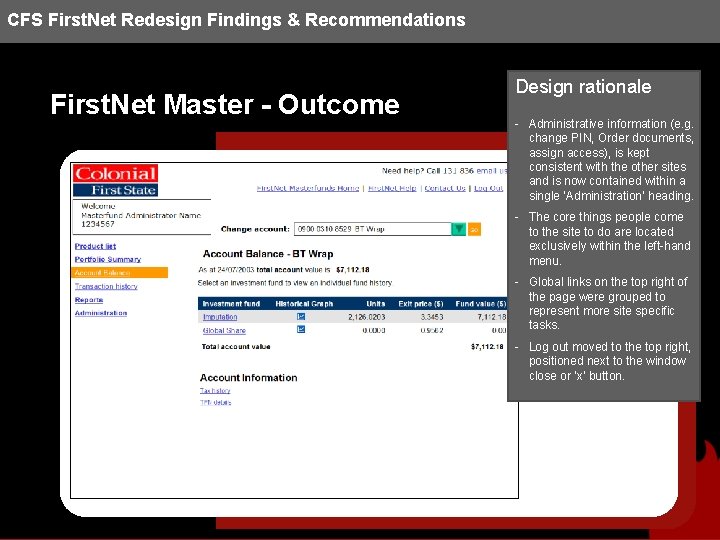The image size is (720, 540).
Task: Click the Historical Graph column header
Action: 304,304
